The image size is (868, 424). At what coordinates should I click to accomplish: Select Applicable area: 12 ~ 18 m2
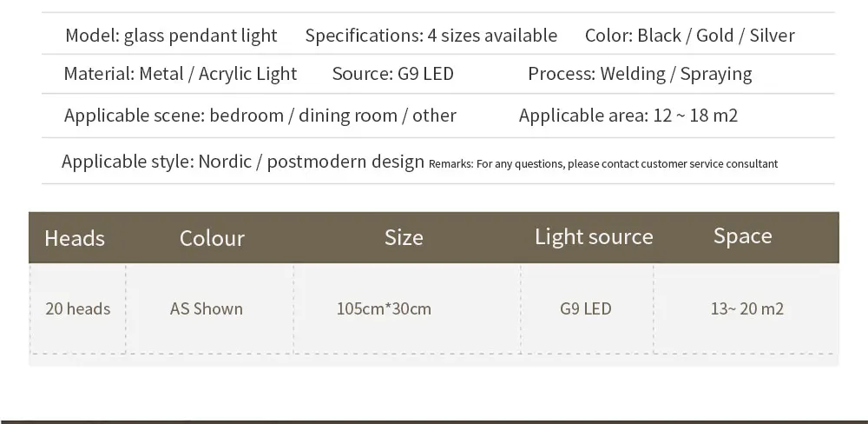pos(628,116)
